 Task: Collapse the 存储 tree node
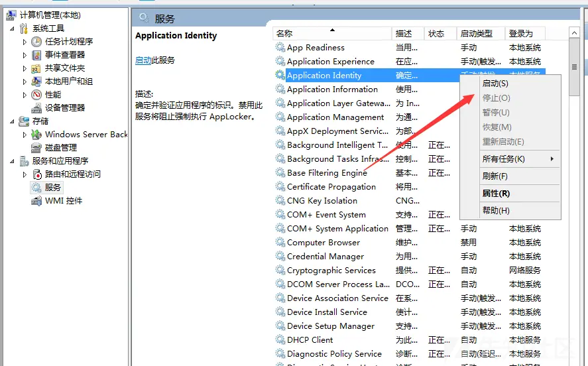[13, 121]
